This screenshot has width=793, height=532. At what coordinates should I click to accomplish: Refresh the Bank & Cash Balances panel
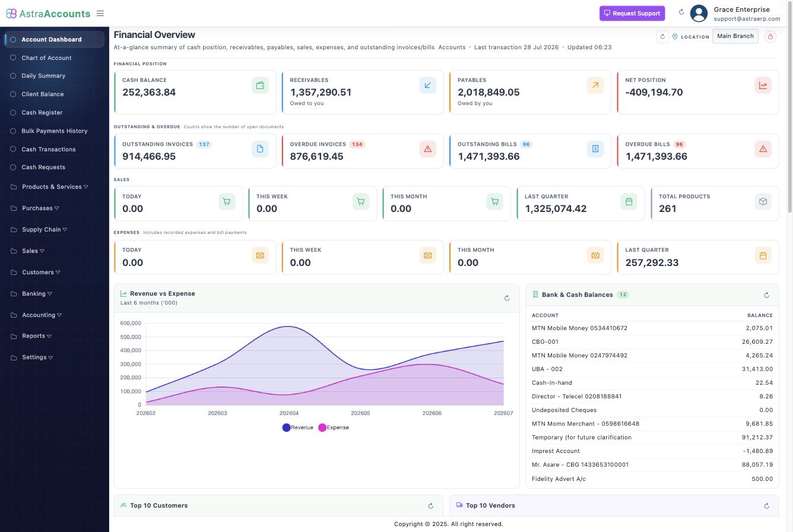766,295
